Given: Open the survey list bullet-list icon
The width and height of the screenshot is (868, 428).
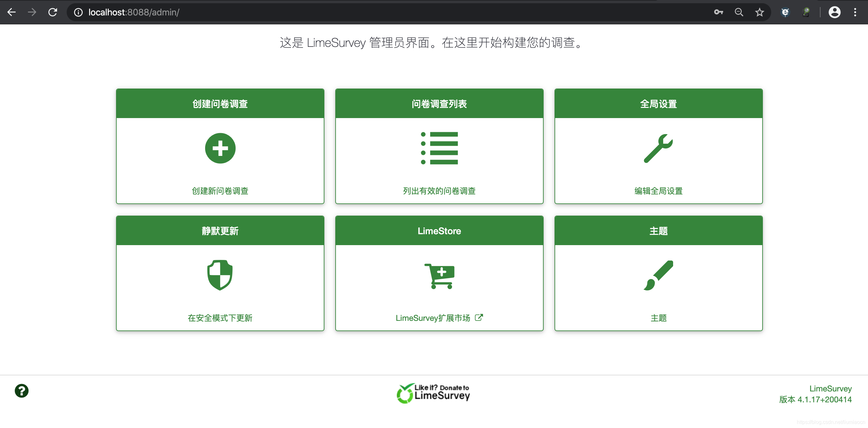Looking at the screenshot, I should (439, 149).
